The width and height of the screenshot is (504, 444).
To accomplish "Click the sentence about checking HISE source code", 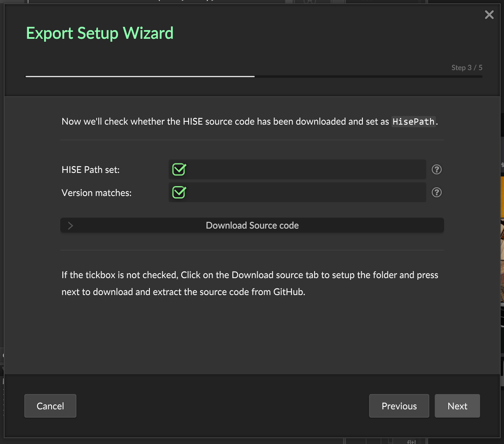I will pyautogui.click(x=225, y=122).
